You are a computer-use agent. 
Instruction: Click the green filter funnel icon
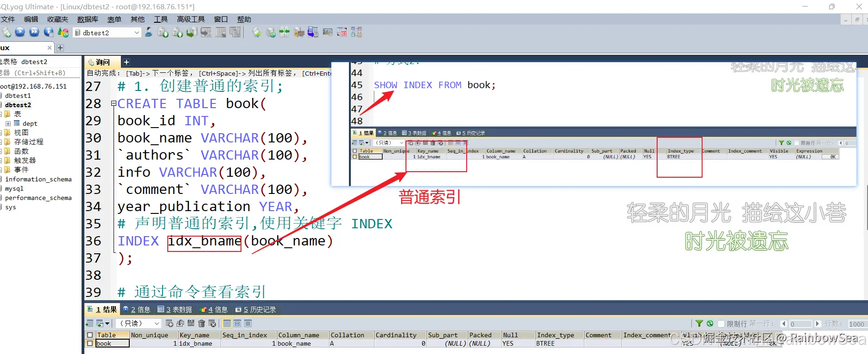(x=699, y=323)
